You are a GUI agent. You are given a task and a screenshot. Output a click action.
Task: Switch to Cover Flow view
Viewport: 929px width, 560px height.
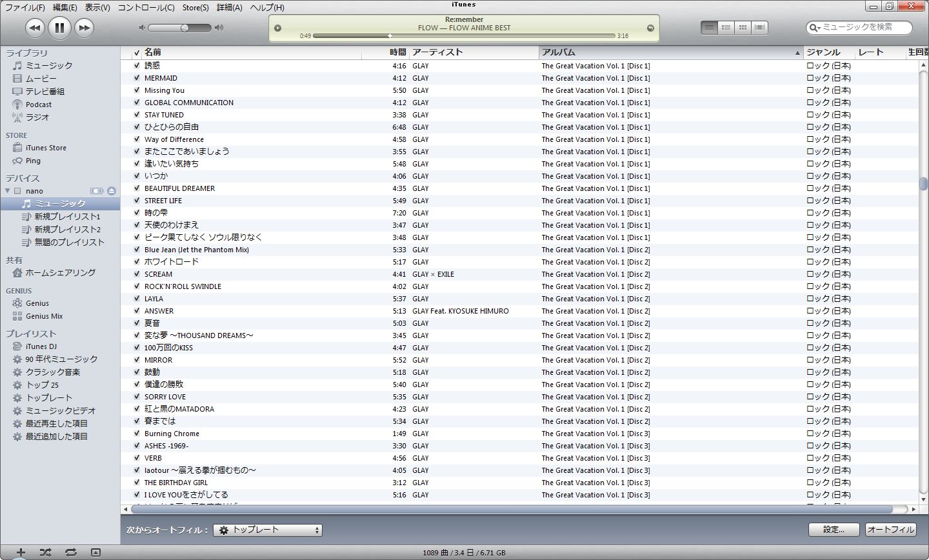[759, 28]
